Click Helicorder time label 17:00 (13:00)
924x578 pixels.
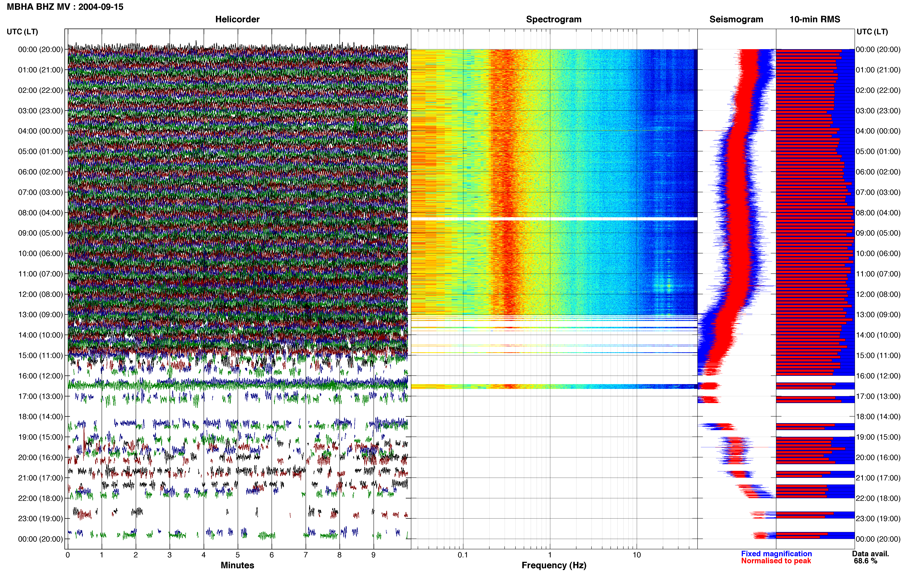(41, 396)
